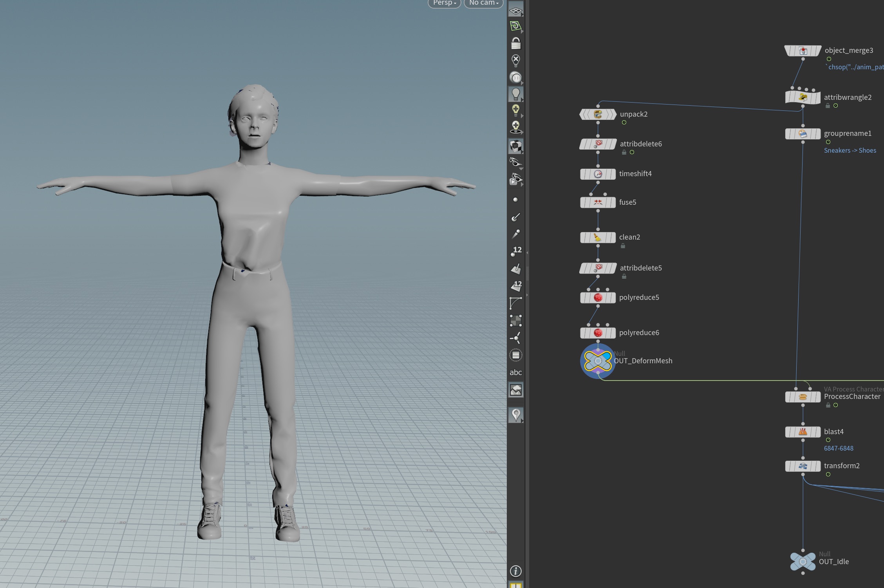Toggle display primitive numbers icon
884x588 pixels.
(x=516, y=286)
